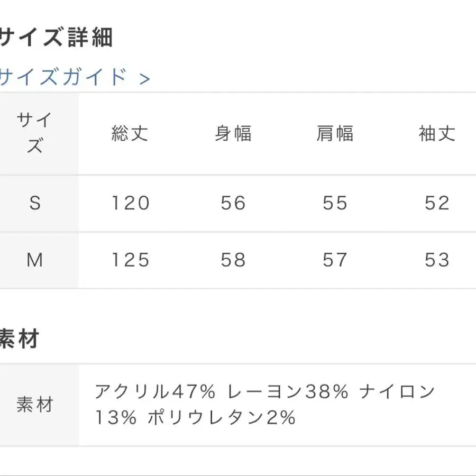This screenshot has height=476, width=476.
Task: Click the chevron arrow beside サイズガイド
Action: click(144, 79)
